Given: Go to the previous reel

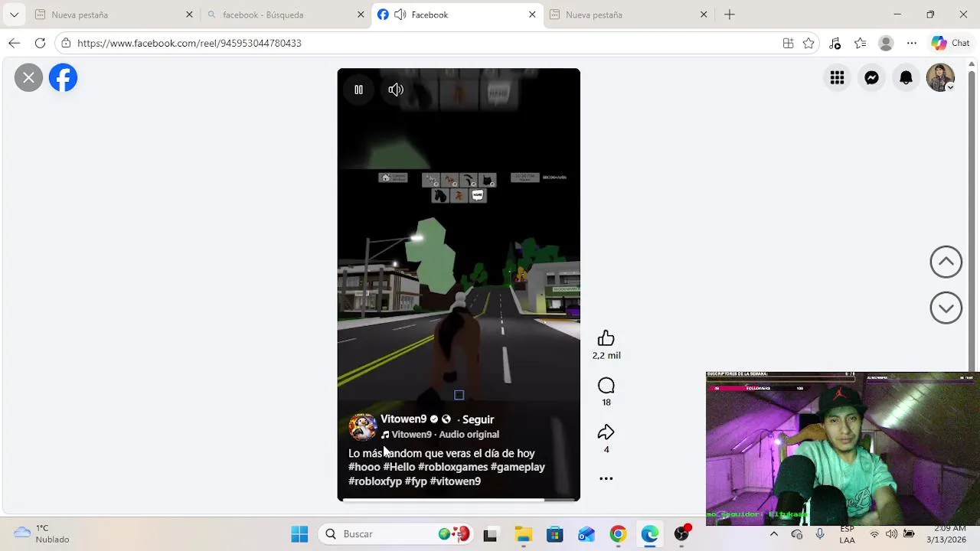Looking at the screenshot, I should [x=946, y=262].
